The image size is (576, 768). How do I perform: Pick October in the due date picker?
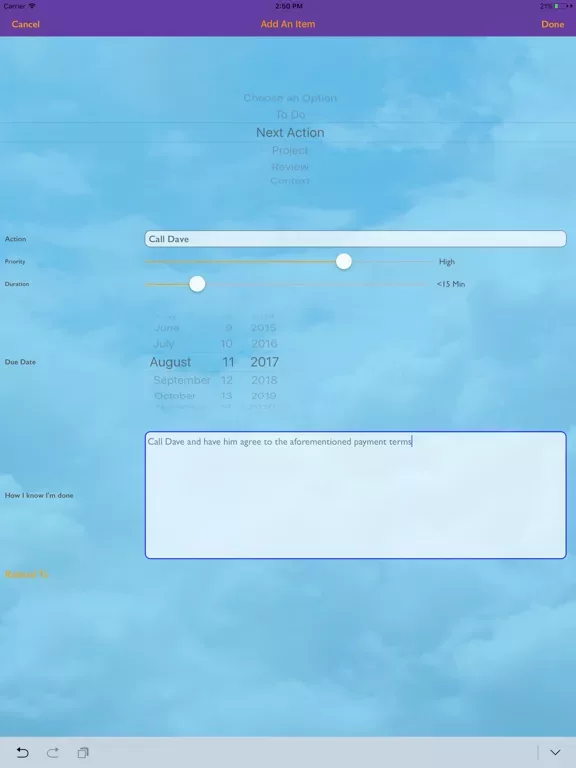(x=175, y=396)
